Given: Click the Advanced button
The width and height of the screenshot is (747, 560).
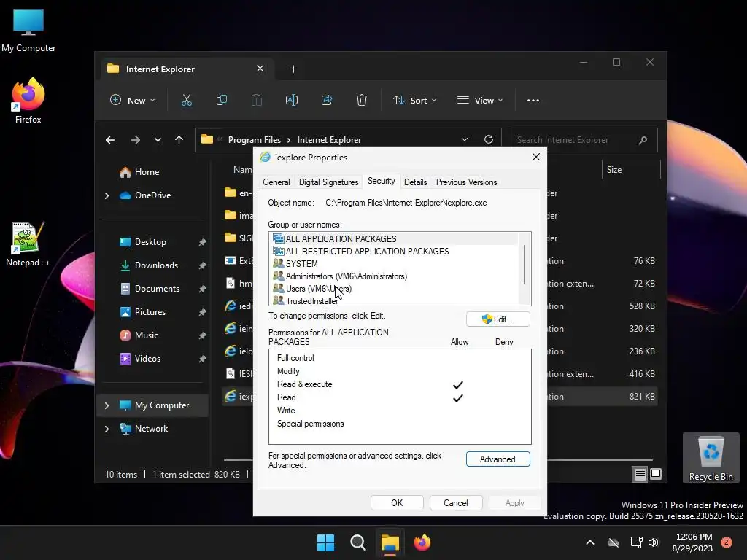Looking at the screenshot, I should (x=498, y=459).
